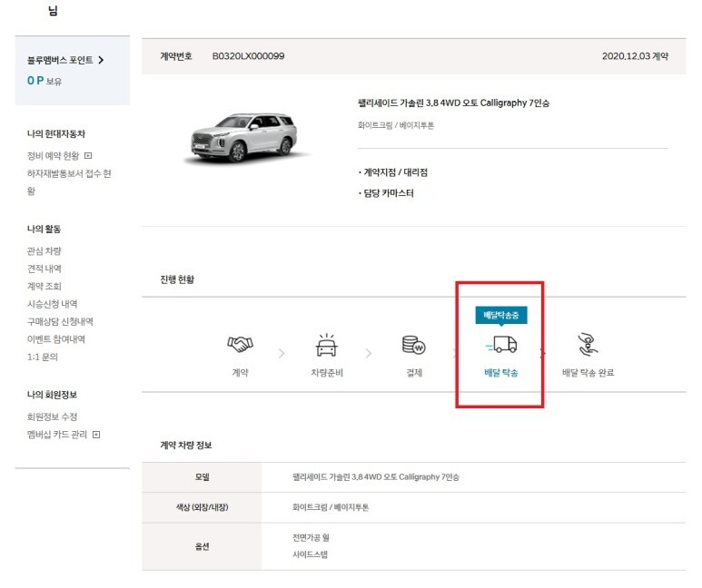Click the 배달 탁송 완료 step label
Screen dimensions: 702x588
coord(588,372)
